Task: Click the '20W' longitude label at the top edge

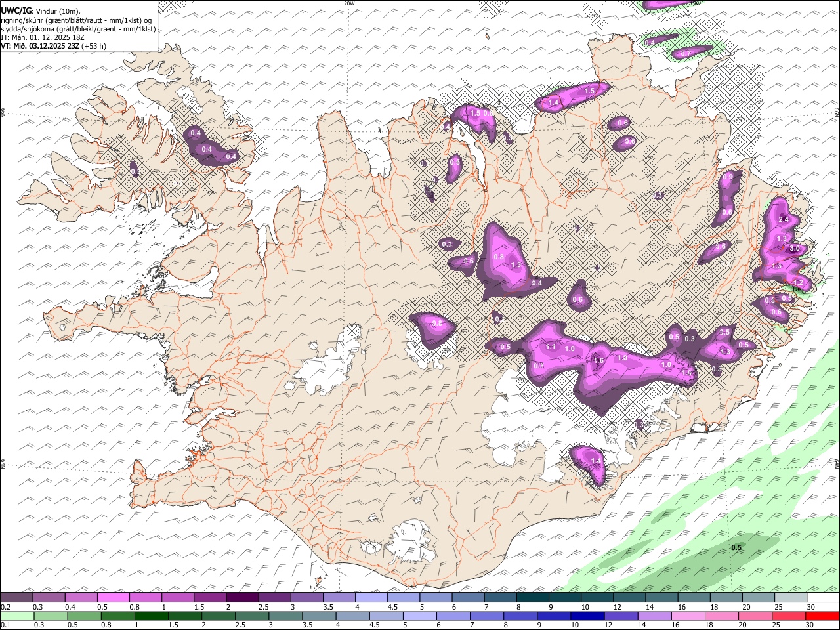Action: pos(349,3)
